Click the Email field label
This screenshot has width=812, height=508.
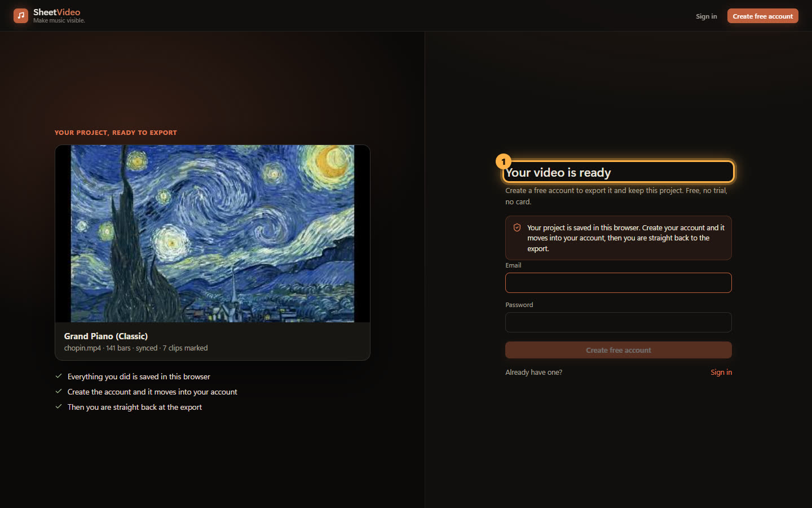(513, 265)
